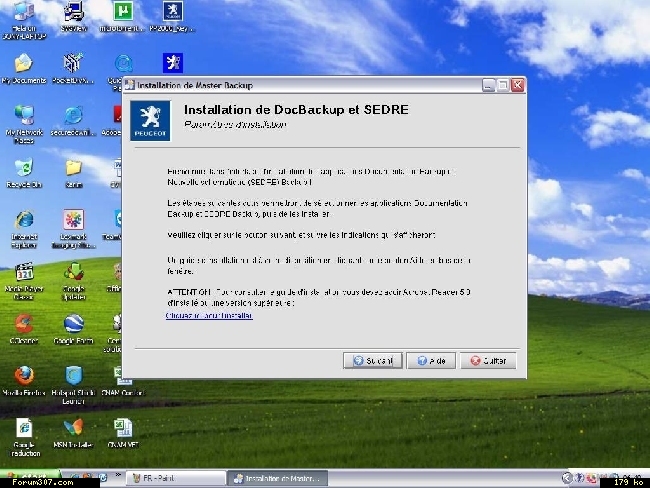Select the My Network Places icon
The width and height of the screenshot is (650, 488).
24,115
